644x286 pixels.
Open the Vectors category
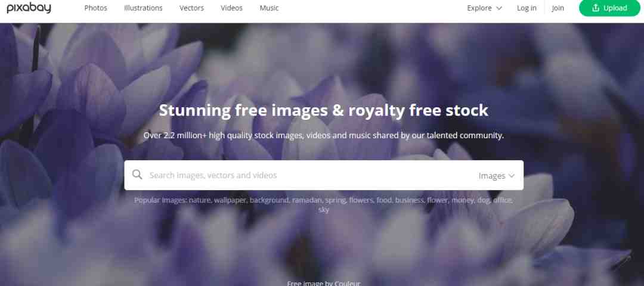point(192,8)
